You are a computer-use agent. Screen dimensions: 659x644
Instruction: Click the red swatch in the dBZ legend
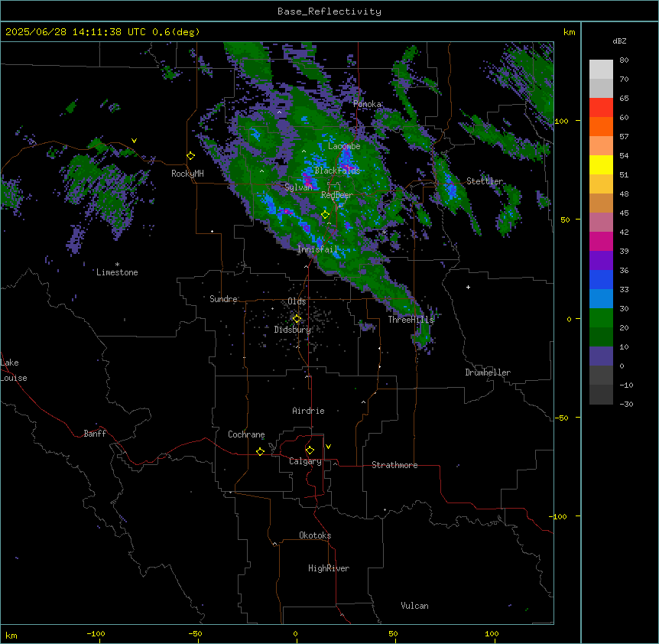click(601, 108)
